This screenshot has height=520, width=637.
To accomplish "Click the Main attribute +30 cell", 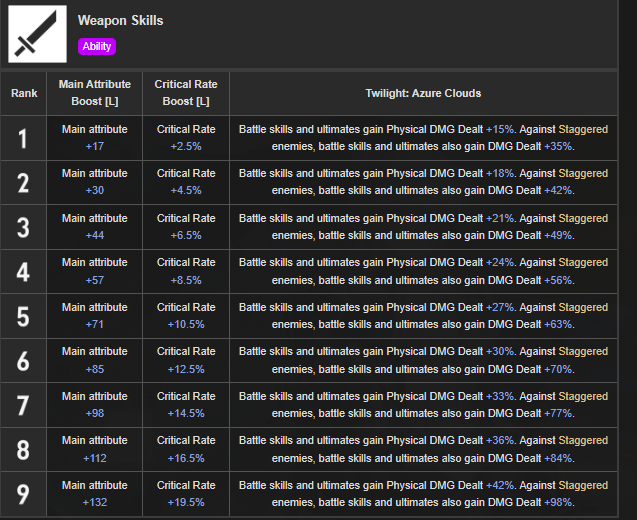I will pyautogui.click(x=95, y=182).
